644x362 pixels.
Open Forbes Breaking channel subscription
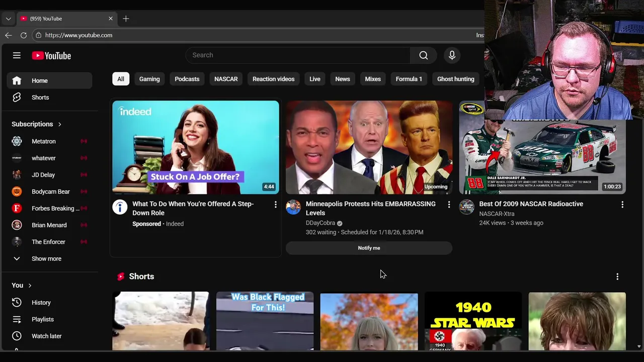[49, 208]
